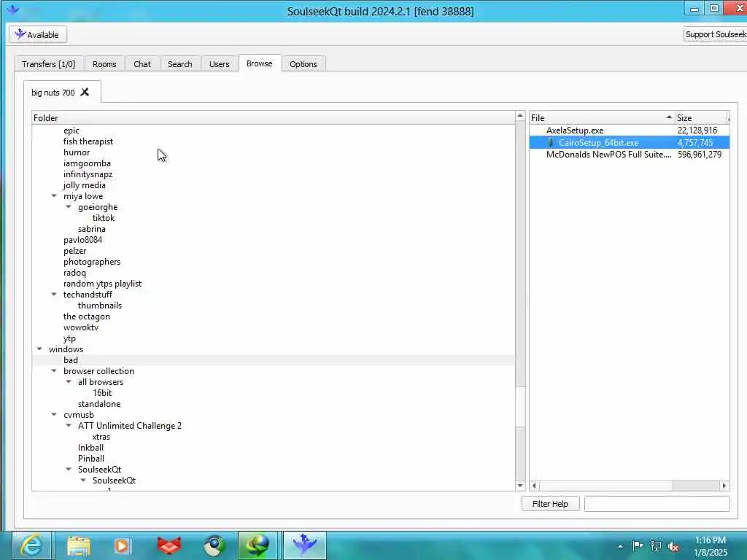Close the big nuts 700 browse tab
The image size is (747, 560).
pos(85,92)
